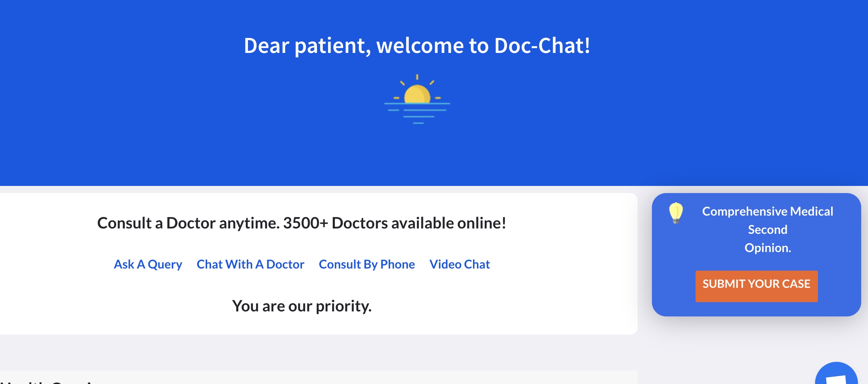Viewport: 868px width, 384px height.
Task: Click the 3500+ Doctors available online text
Action: coord(394,223)
